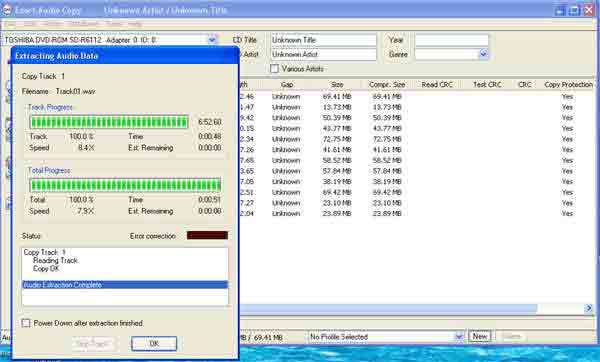Screen dimensions: 600x362
Task: Maximize the Exact Audio Copy window
Action: [574, 11]
